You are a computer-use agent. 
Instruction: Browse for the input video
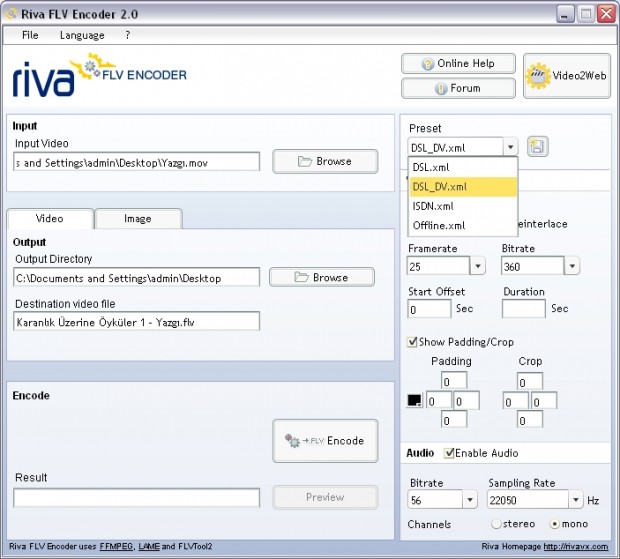(325, 161)
